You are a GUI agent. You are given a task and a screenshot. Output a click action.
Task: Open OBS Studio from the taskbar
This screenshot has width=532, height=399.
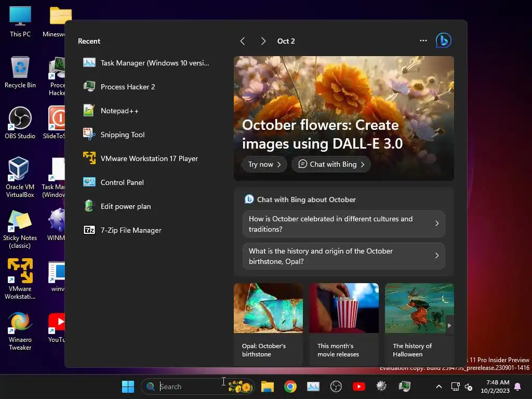[x=336, y=387]
